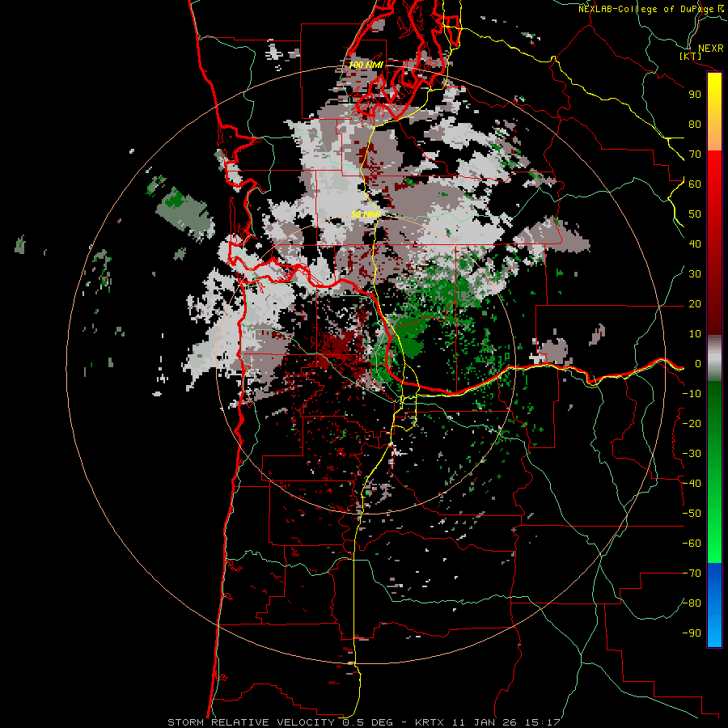The image size is (728, 728).
Task: Click the 50 NMI range ring label
Action: [x=366, y=214]
